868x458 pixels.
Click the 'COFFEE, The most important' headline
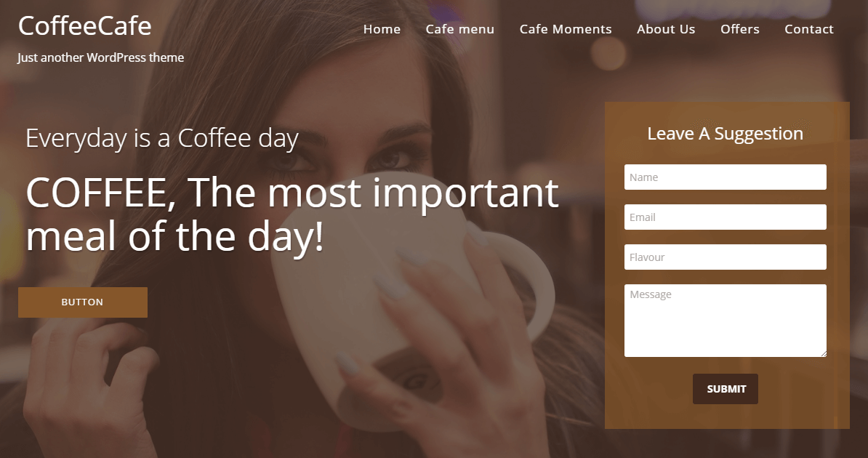(292, 193)
